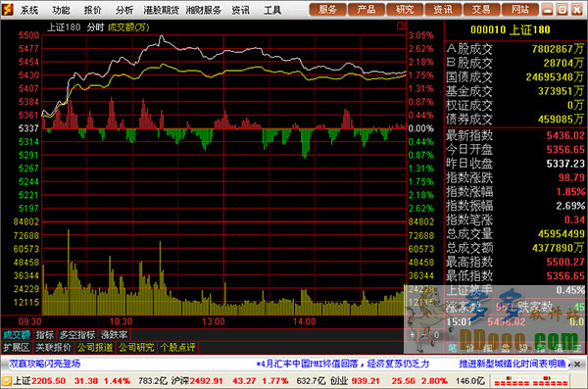Close the scrolling news ticker bar
This screenshot has height=389, width=588.
[577, 365]
